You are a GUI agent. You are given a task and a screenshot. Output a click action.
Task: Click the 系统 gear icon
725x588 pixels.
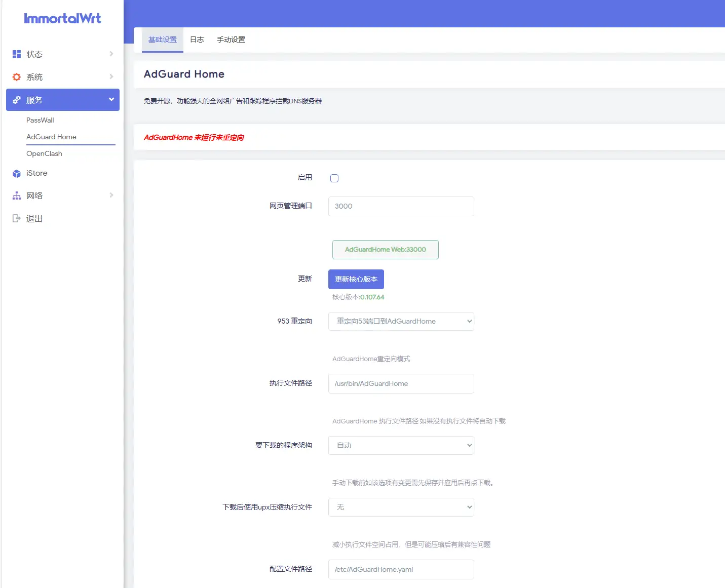(x=17, y=77)
